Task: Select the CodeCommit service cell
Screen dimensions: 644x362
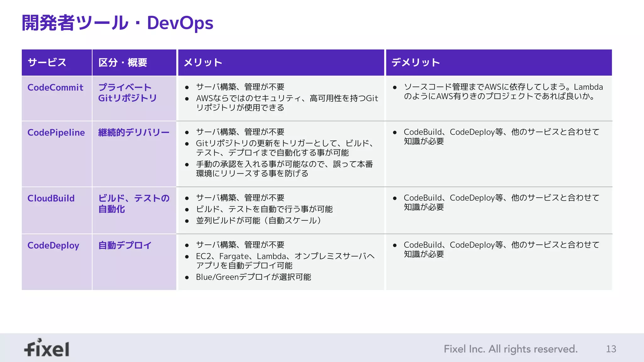Action: (55, 87)
